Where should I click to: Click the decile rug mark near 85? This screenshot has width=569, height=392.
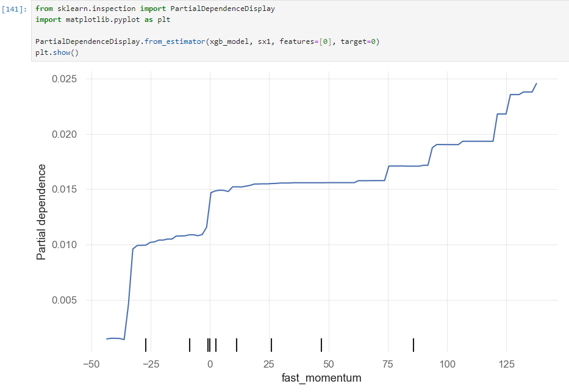tap(413, 345)
